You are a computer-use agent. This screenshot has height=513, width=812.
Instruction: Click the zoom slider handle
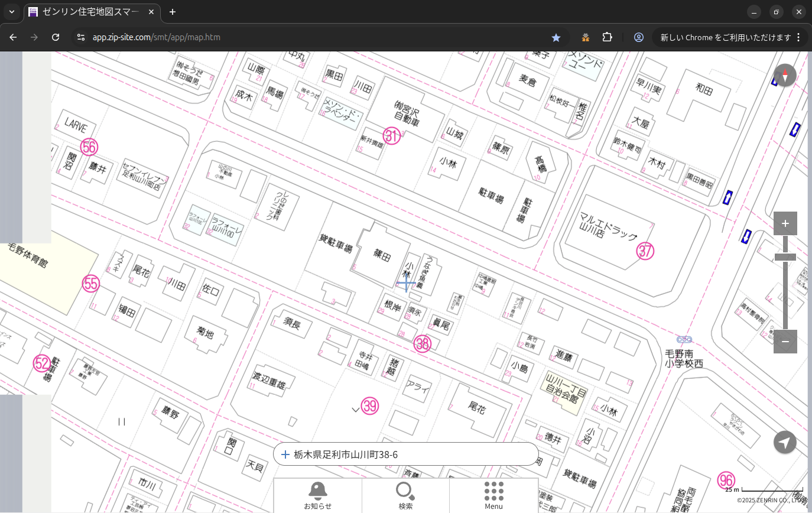785,257
